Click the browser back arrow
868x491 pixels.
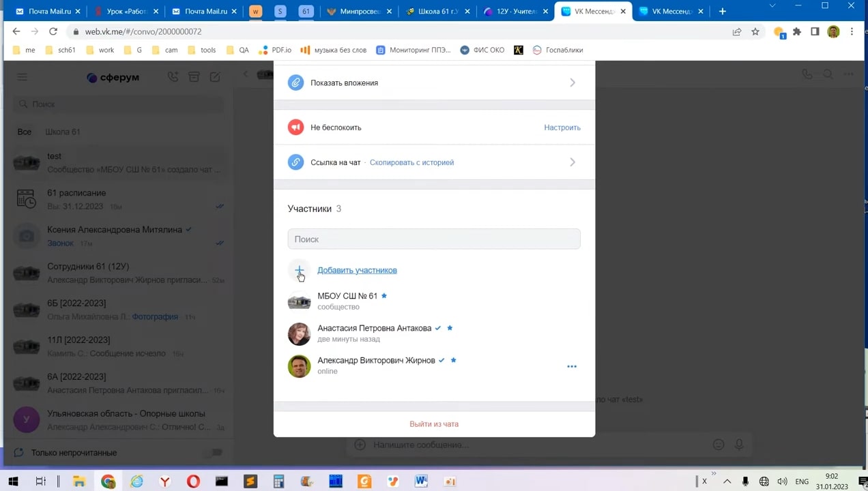coord(16,31)
